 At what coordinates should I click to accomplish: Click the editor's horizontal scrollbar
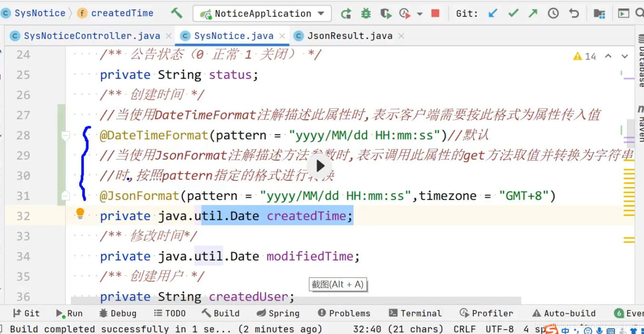[296, 301]
